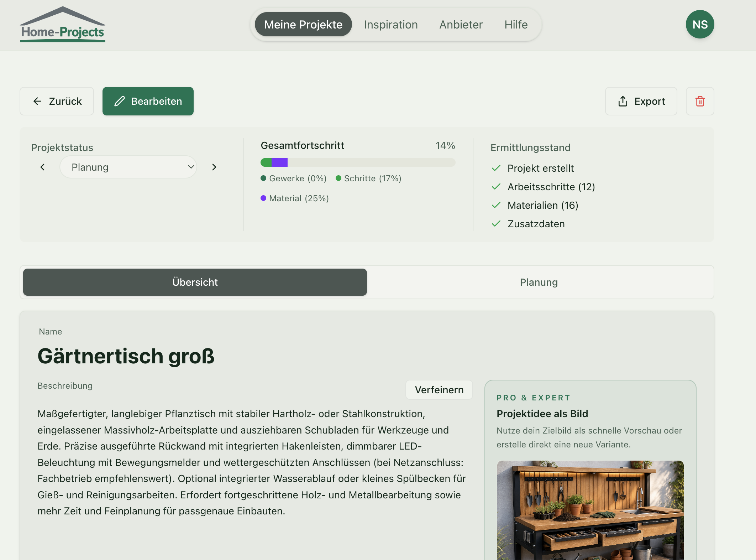Screen dimensions: 756x560
Task: Click the Material (25%) legend label
Action: 299,198
